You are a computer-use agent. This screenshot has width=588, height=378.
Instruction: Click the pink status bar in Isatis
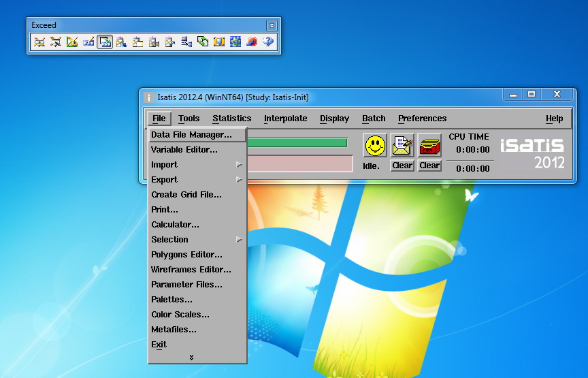click(x=300, y=164)
